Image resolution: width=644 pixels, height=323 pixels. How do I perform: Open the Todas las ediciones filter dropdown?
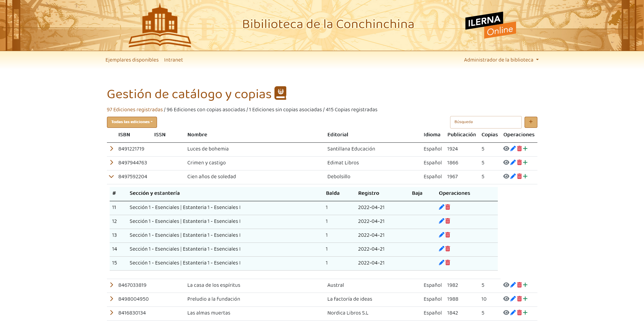[132, 122]
